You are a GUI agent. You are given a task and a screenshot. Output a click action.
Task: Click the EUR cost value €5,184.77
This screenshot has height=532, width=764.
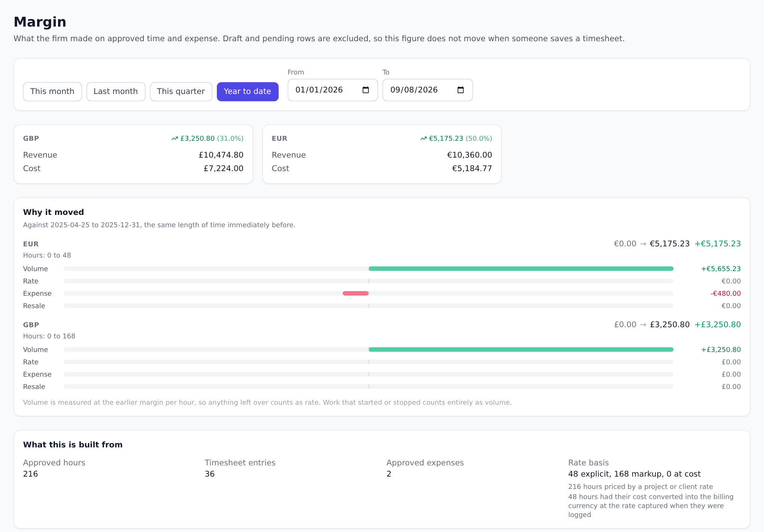(x=472, y=168)
